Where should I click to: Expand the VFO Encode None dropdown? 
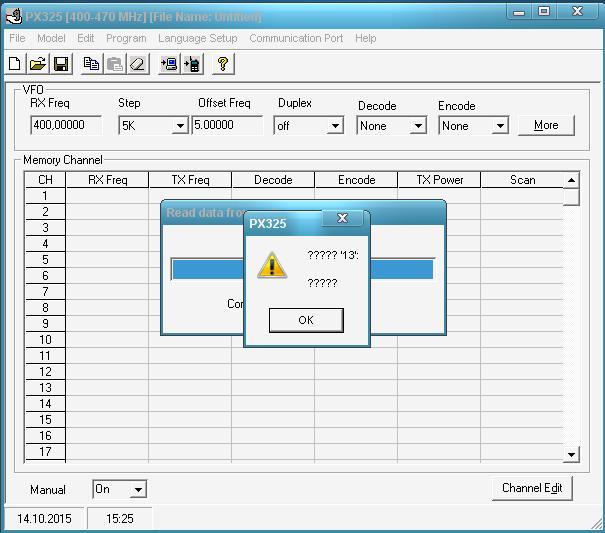[x=500, y=126]
